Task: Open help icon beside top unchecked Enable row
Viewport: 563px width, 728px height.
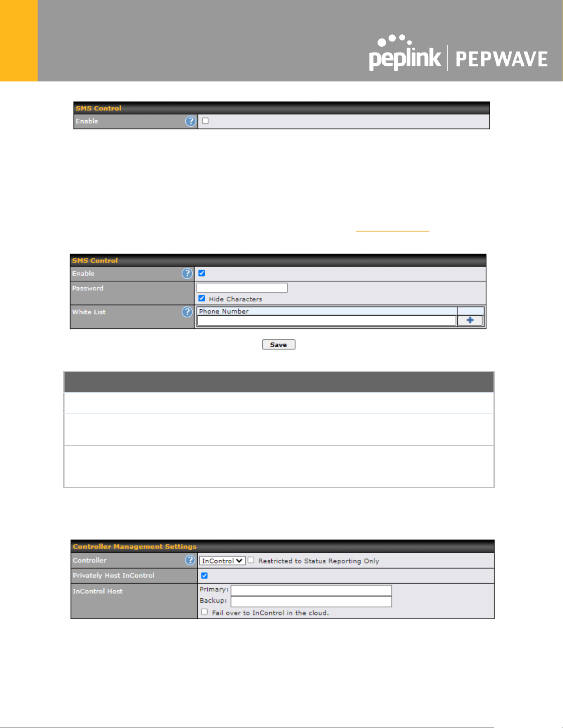Action: pos(190,121)
